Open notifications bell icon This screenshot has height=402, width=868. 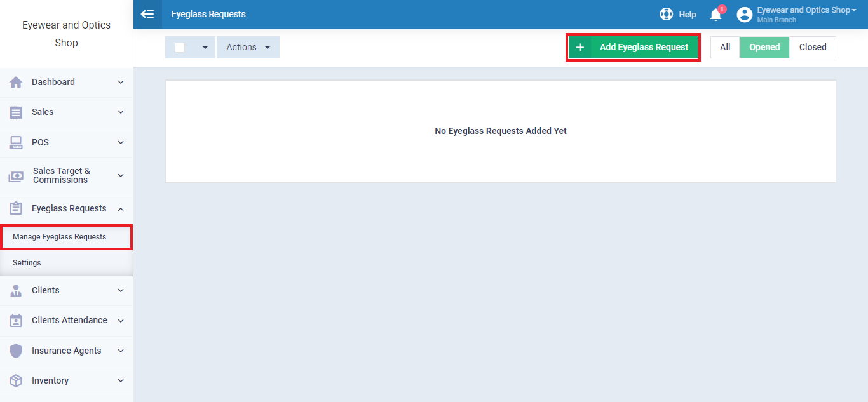pyautogui.click(x=715, y=15)
